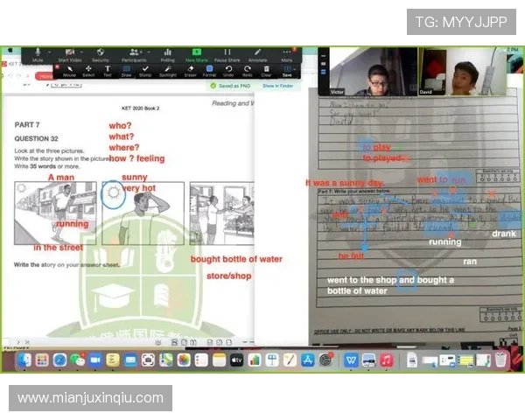Redo the annotation

248,70
